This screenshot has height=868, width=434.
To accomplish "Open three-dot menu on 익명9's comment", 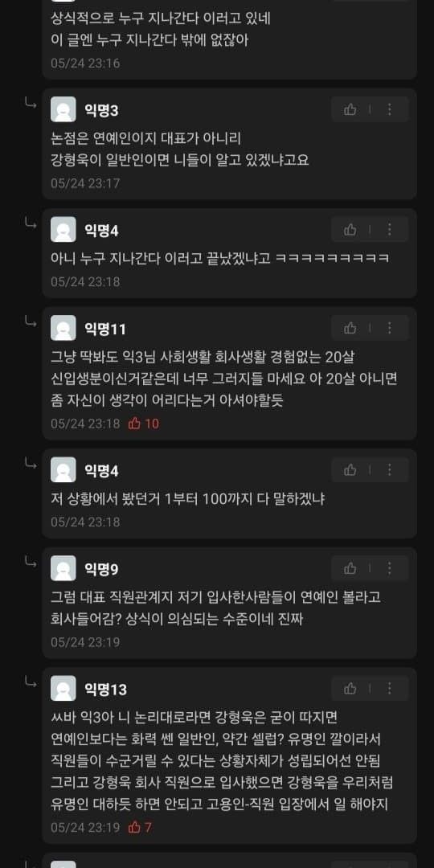I will 389,568.
